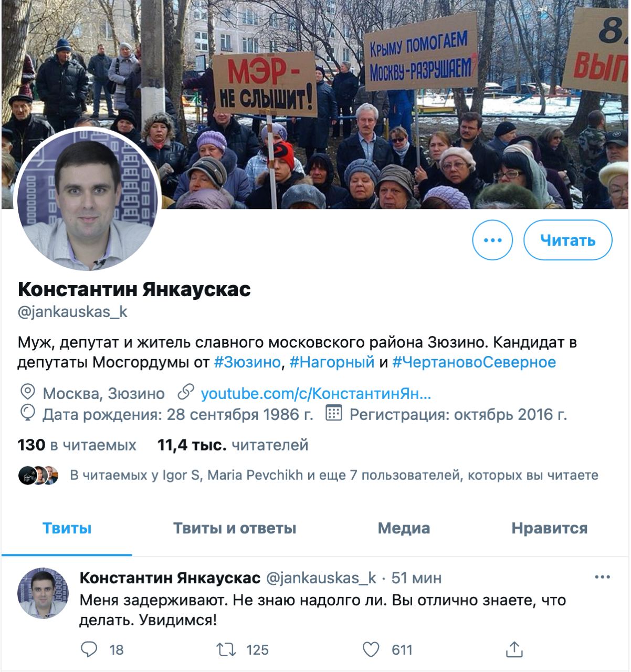Screen dimensions: 631x672
Task: Click the location pin icon beside Москва, Зюзино
Action: point(27,393)
